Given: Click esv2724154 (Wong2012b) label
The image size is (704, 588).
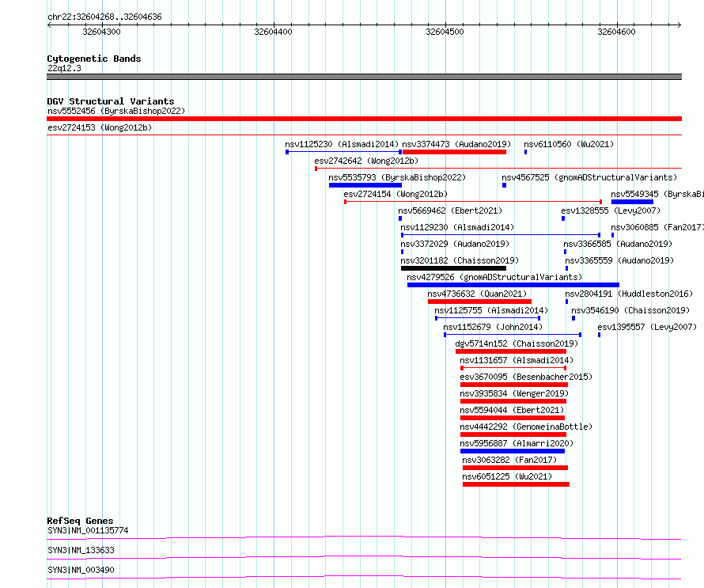Looking at the screenshot, I should [396, 194].
